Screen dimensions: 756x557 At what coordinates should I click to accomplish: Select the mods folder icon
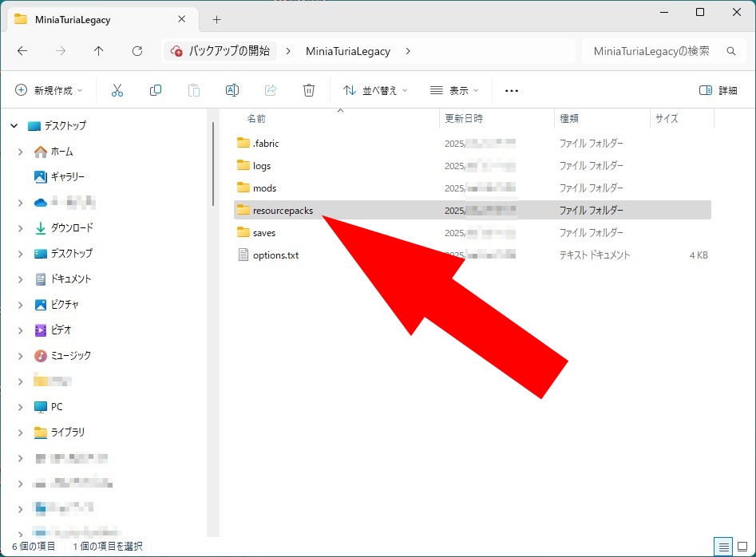click(x=243, y=188)
